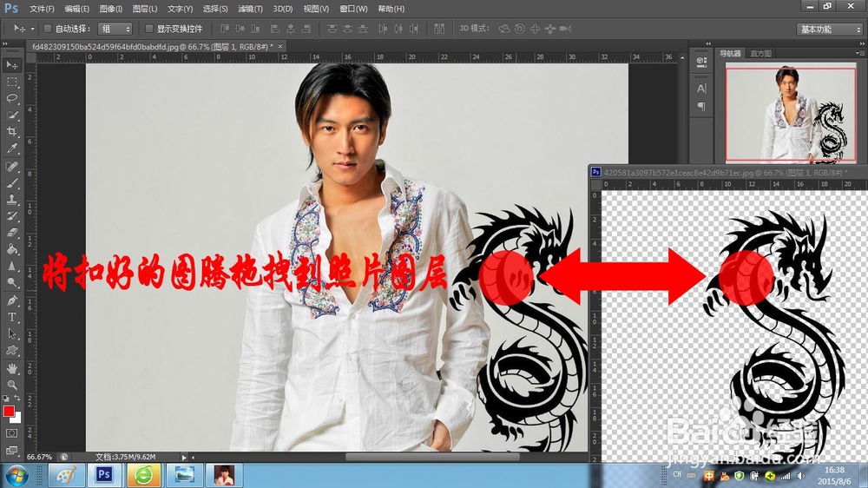This screenshot has width=868, height=488.
Task: Select the Crop tool
Action: [11, 132]
